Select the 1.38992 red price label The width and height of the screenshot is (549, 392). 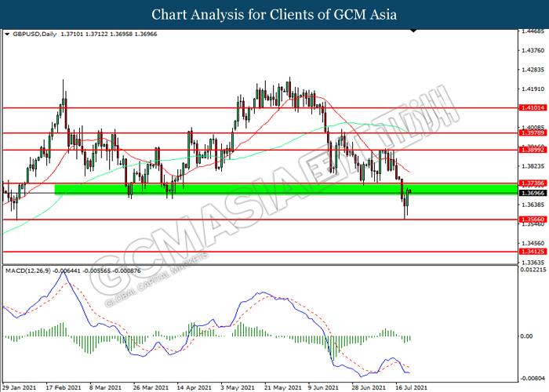point(533,150)
